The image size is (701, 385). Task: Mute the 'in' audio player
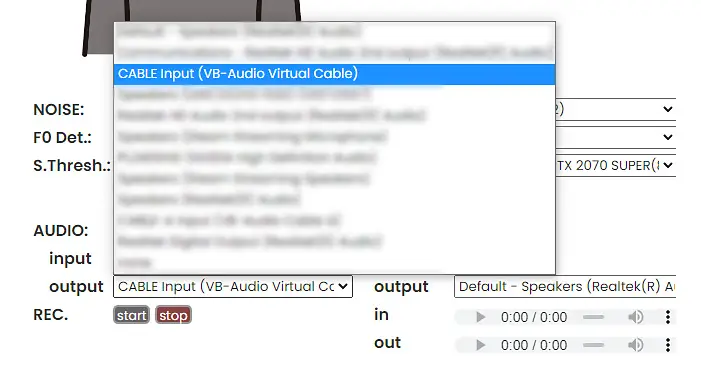click(636, 317)
